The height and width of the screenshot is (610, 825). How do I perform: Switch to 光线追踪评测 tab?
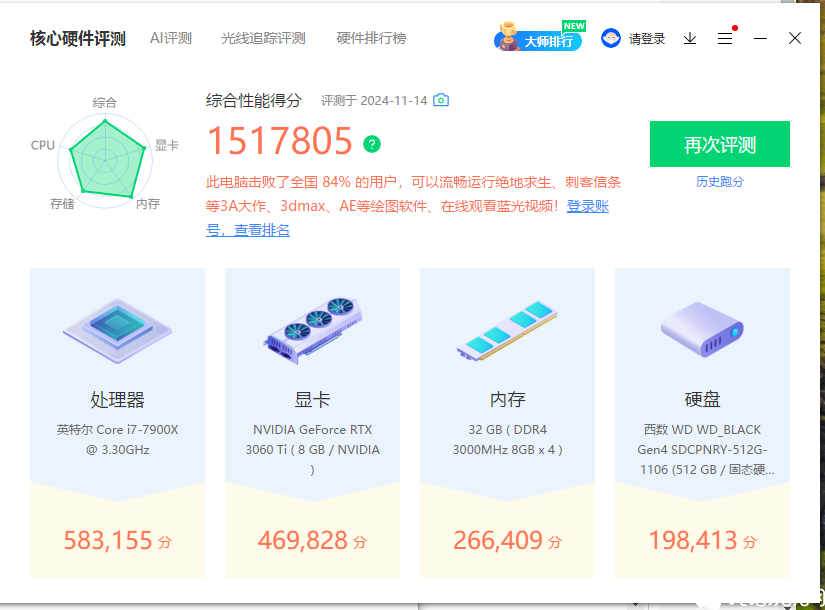264,38
